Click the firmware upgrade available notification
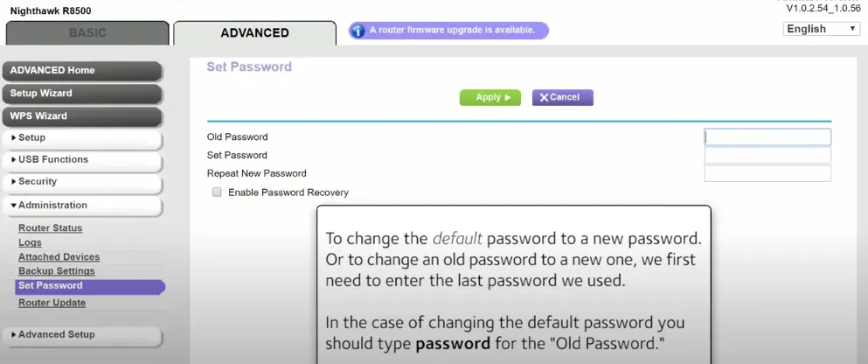 (451, 31)
